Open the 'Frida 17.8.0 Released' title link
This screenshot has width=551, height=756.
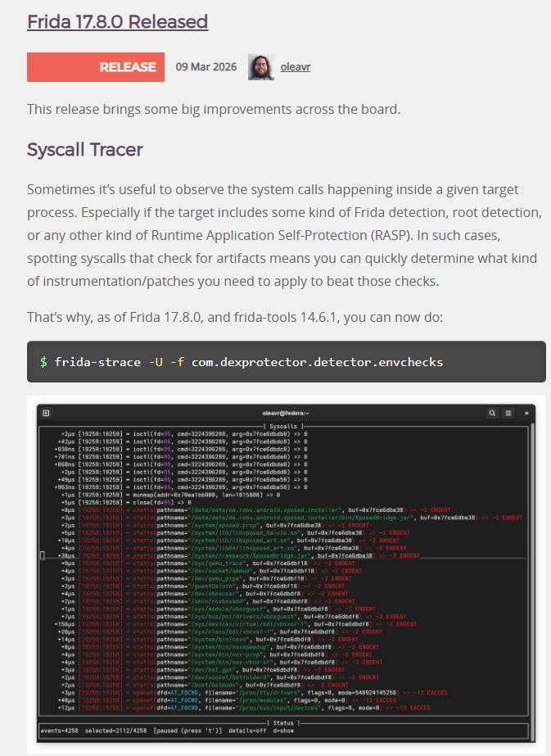[117, 21]
